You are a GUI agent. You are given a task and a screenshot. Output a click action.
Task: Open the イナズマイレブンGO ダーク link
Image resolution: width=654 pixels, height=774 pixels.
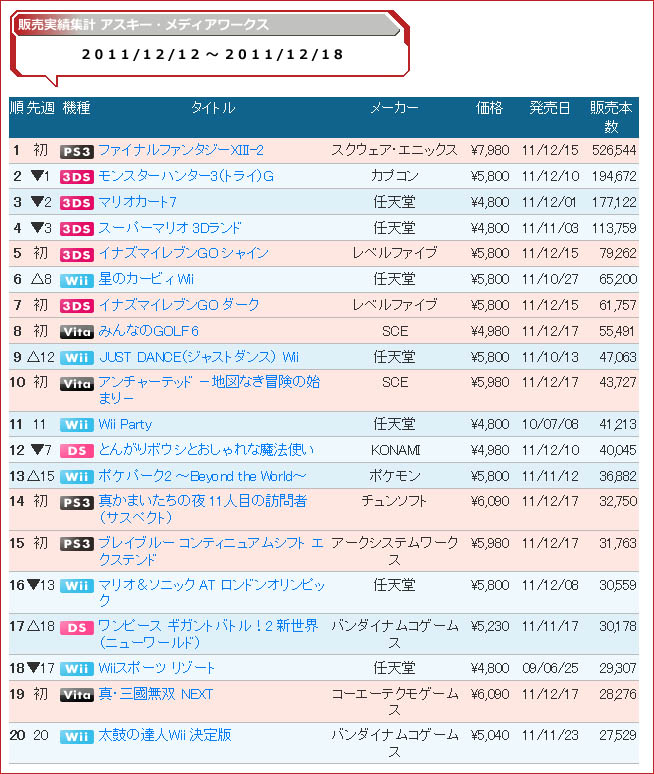point(178,305)
